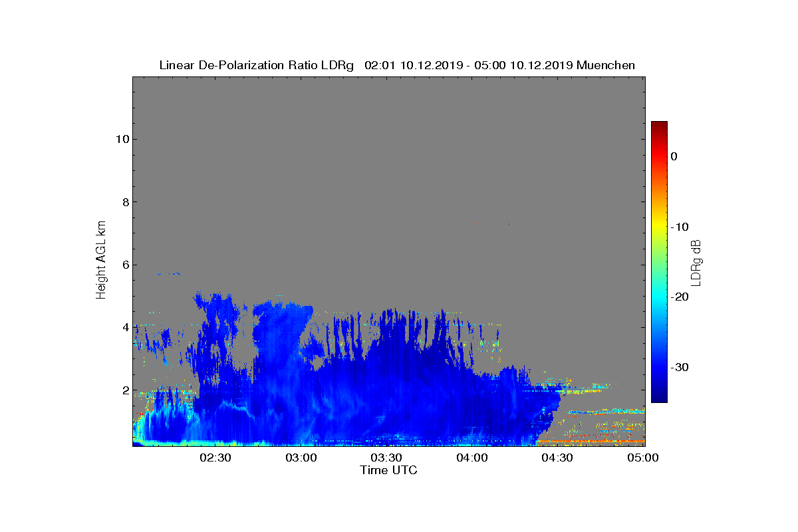Click the 04:00 time tick label
798x532 pixels.
pyautogui.click(x=473, y=458)
